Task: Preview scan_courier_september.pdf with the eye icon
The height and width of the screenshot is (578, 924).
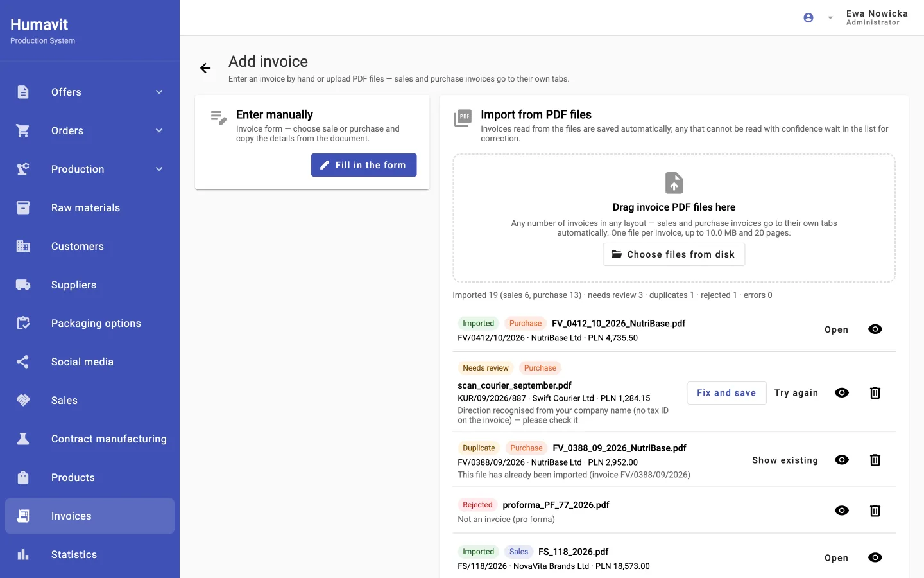Action: (842, 393)
